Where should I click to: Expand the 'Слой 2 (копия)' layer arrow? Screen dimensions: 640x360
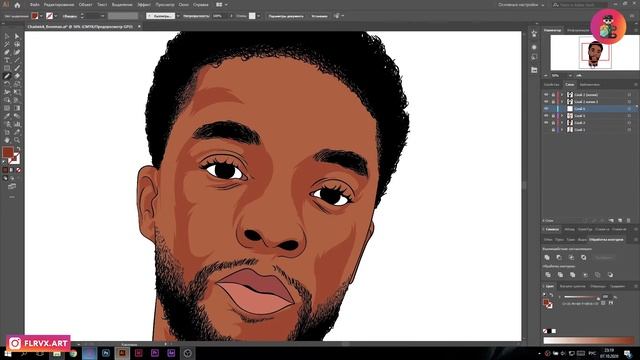(562, 95)
